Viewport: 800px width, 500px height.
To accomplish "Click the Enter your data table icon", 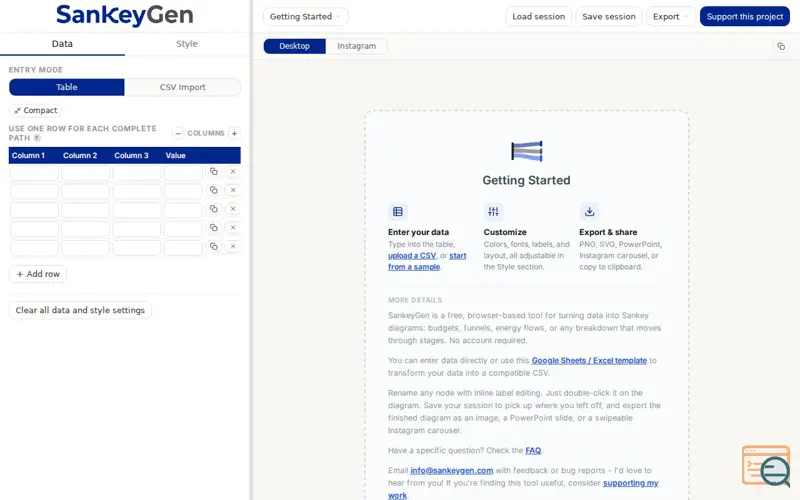I will click(397, 211).
